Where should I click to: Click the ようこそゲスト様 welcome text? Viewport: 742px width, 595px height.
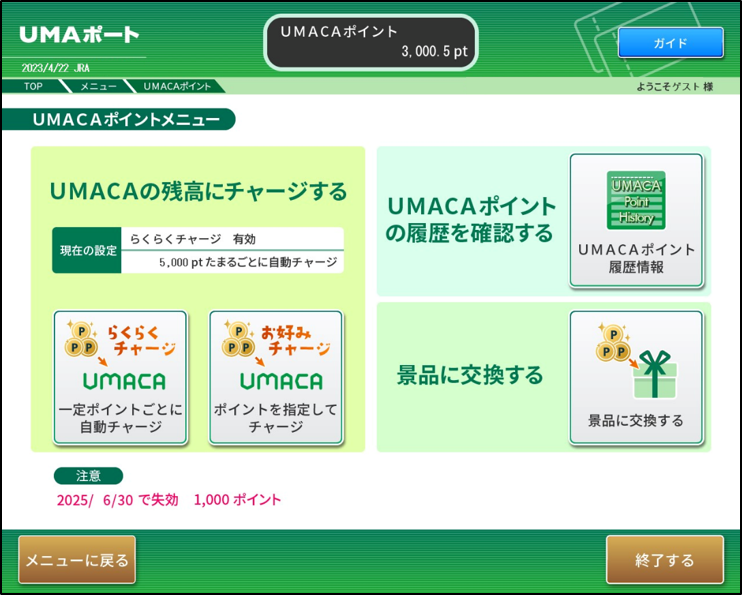[674, 87]
